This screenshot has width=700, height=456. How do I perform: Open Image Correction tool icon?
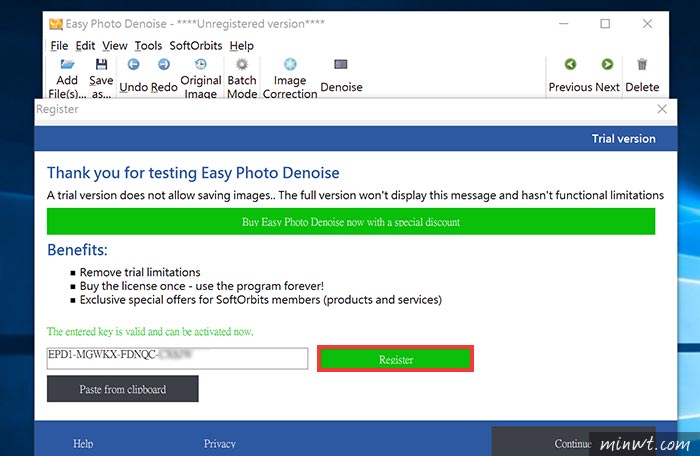click(x=290, y=64)
